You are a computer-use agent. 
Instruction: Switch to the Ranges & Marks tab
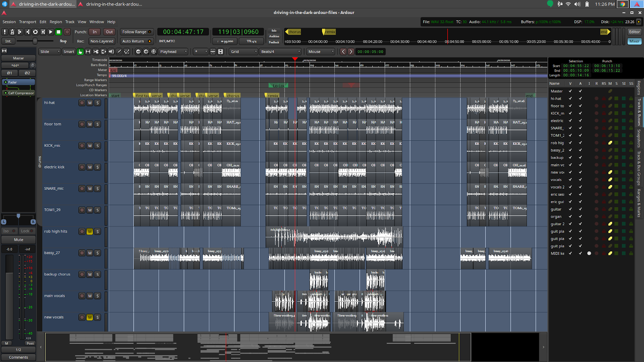tap(639, 203)
